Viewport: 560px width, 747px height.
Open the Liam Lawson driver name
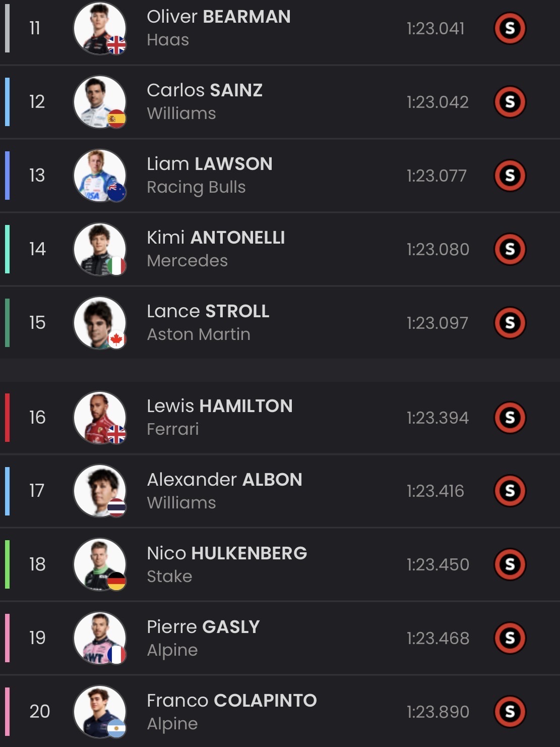point(209,164)
